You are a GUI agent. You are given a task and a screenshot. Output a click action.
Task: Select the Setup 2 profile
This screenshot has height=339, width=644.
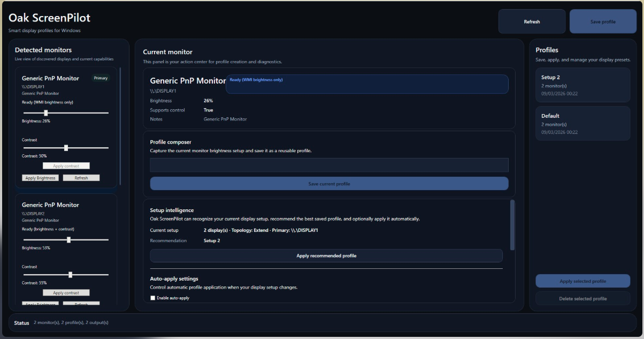pyautogui.click(x=582, y=85)
